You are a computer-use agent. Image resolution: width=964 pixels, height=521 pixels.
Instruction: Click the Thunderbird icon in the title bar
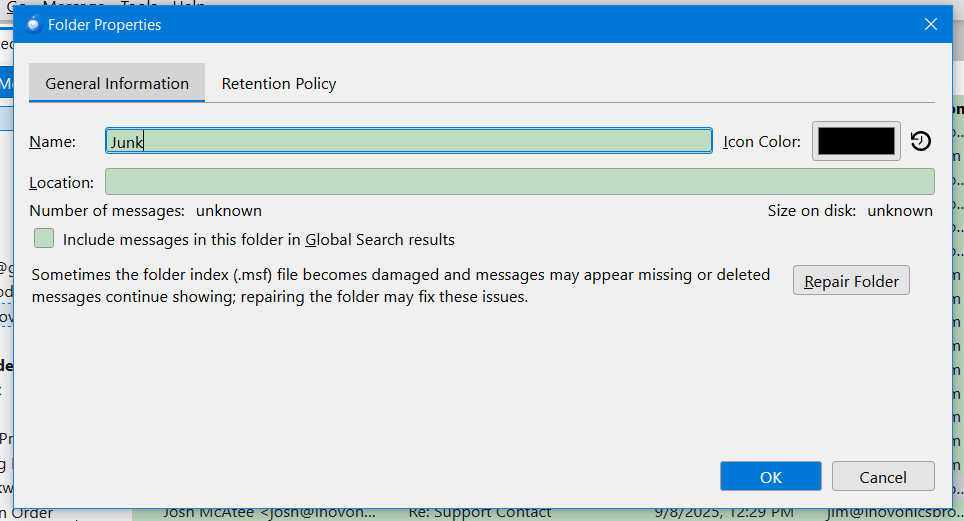tap(33, 24)
